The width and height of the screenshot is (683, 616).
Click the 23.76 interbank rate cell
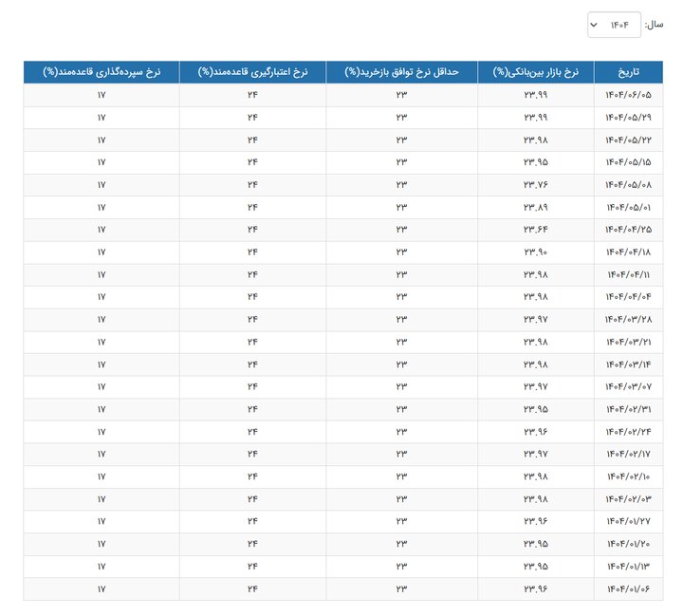pos(536,185)
